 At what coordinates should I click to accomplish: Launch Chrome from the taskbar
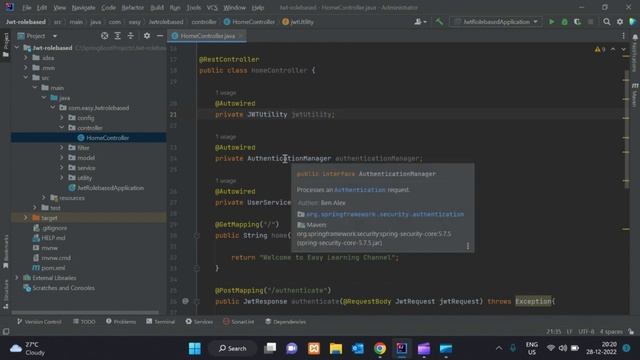[380, 349]
